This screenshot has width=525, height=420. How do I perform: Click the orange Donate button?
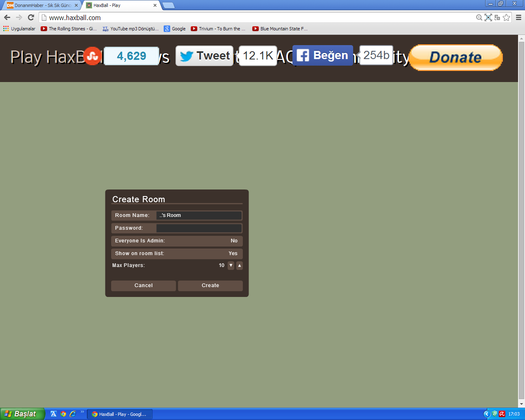[x=455, y=57]
